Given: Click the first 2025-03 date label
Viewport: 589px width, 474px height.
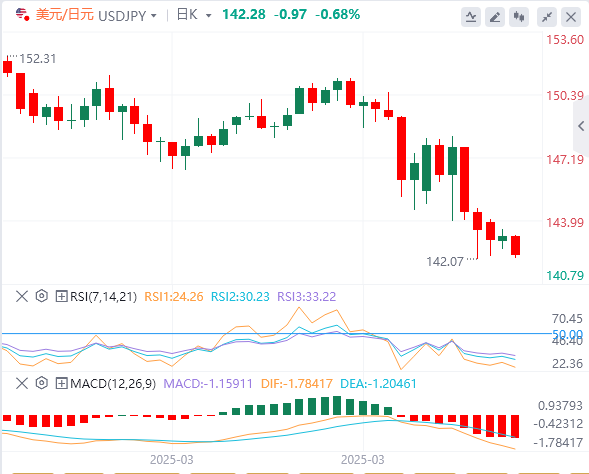Looking at the screenshot, I should pos(171,460).
